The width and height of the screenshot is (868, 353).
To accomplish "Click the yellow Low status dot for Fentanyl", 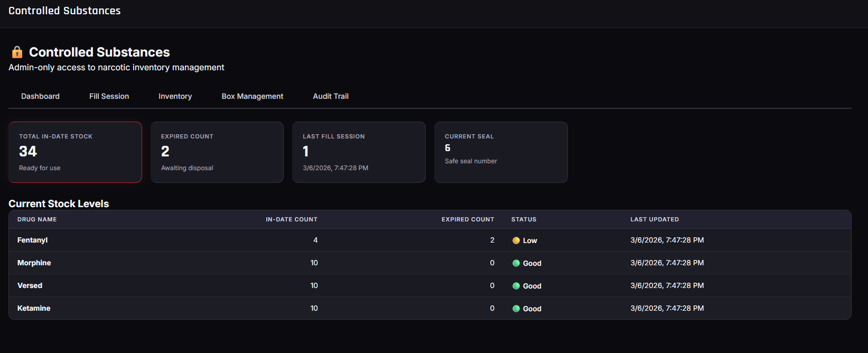I will (516, 240).
